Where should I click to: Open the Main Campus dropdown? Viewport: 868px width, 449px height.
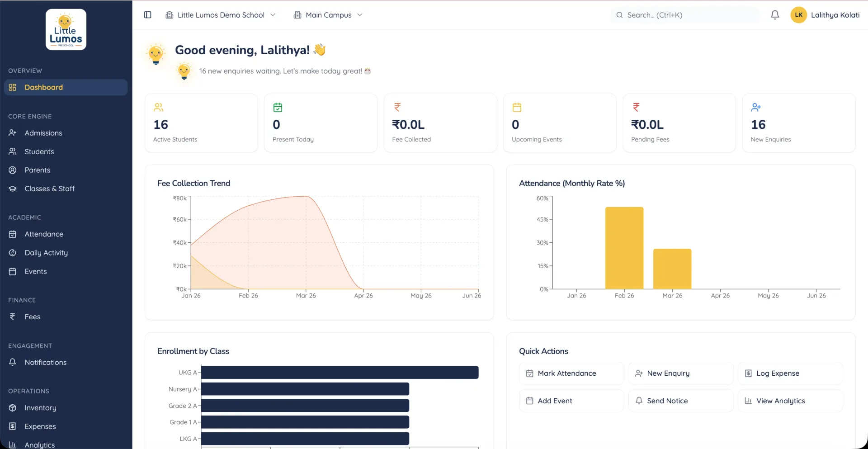coord(328,15)
